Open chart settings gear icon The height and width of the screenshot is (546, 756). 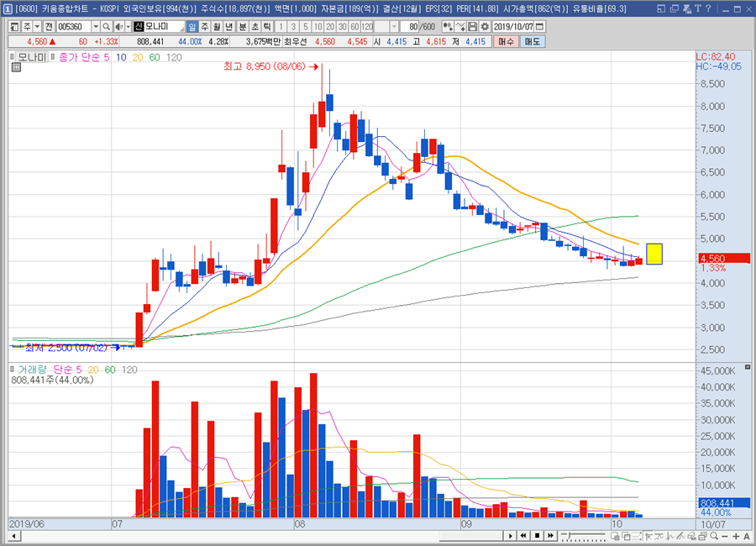pos(485,27)
